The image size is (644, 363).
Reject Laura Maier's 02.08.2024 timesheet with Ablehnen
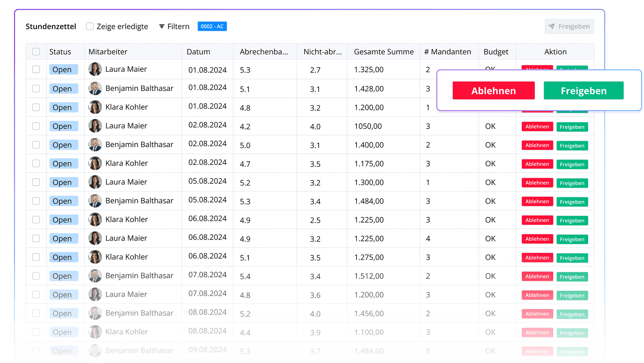click(x=537, y=127)
